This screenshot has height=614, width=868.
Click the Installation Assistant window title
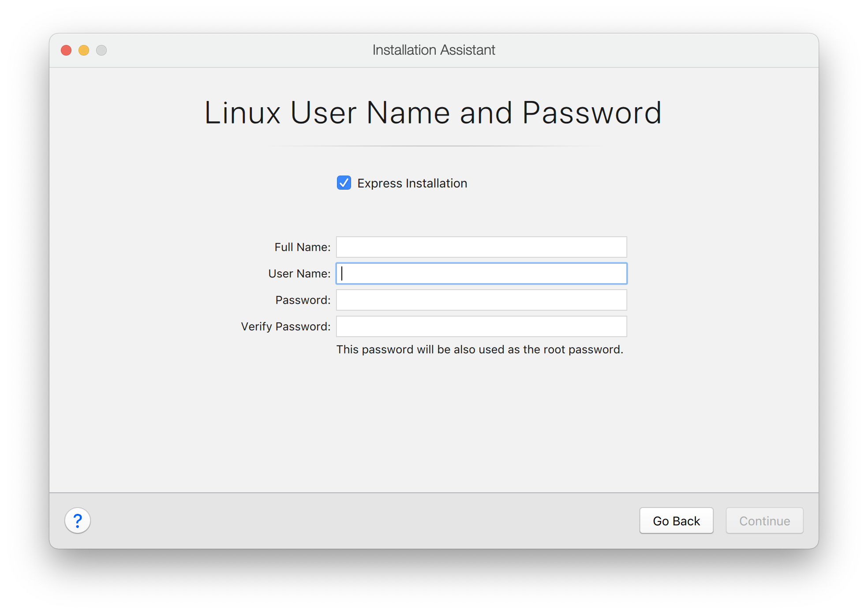pos(434,50)
